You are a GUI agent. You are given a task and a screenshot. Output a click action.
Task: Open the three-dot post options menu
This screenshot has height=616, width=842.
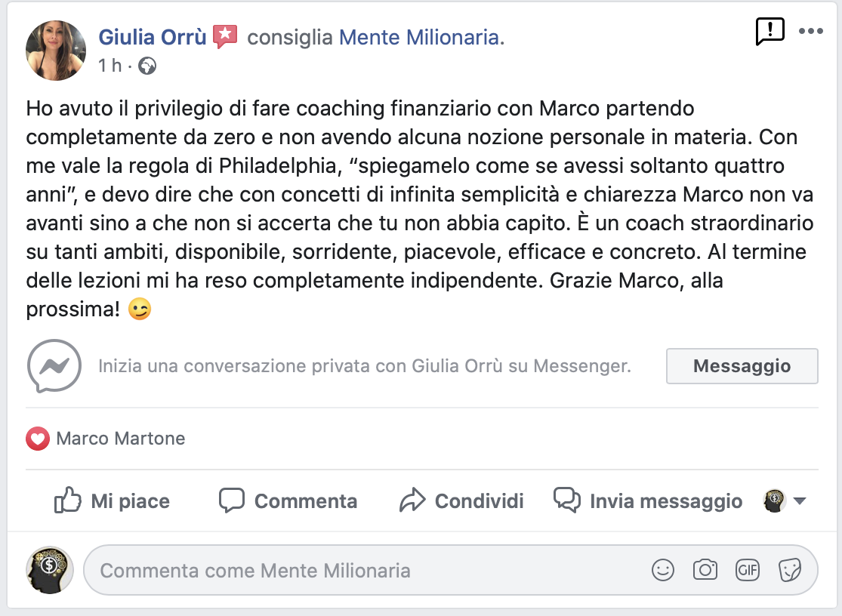pyautogui.click(x=810, y=32)
